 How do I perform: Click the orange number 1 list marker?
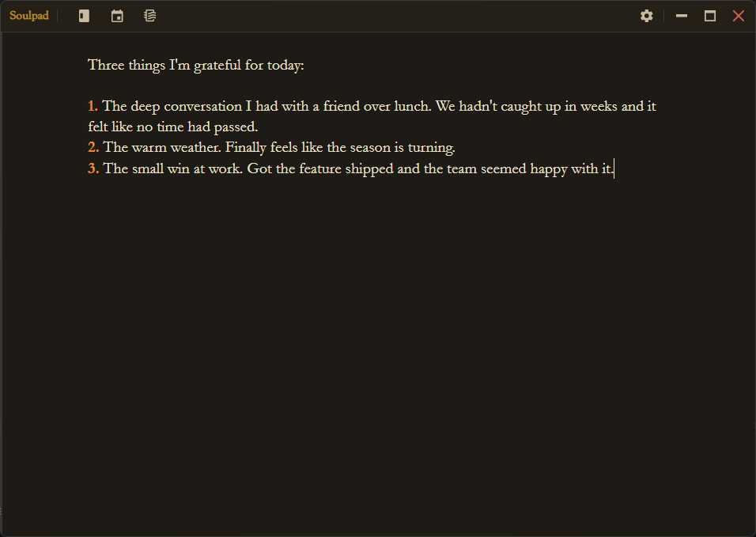93,107
